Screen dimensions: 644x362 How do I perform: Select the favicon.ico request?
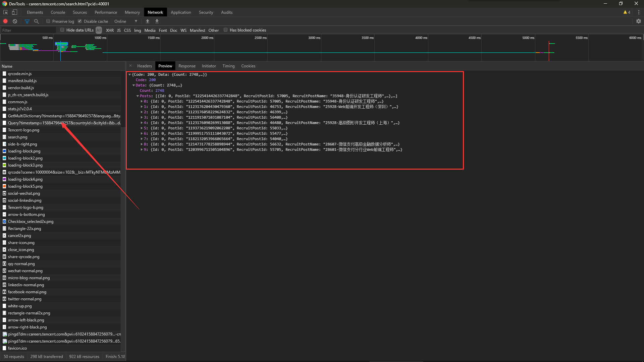click(x=17, y=348)
